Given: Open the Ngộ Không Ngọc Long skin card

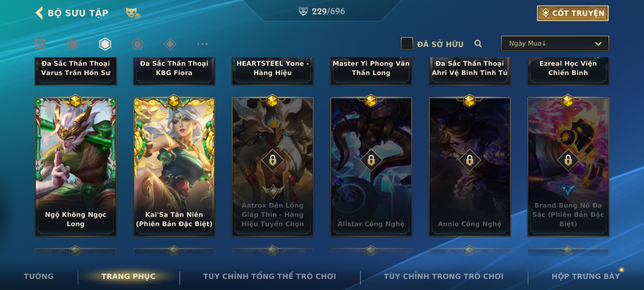Looking at the screenshot, I should click(x=76, y=166).
